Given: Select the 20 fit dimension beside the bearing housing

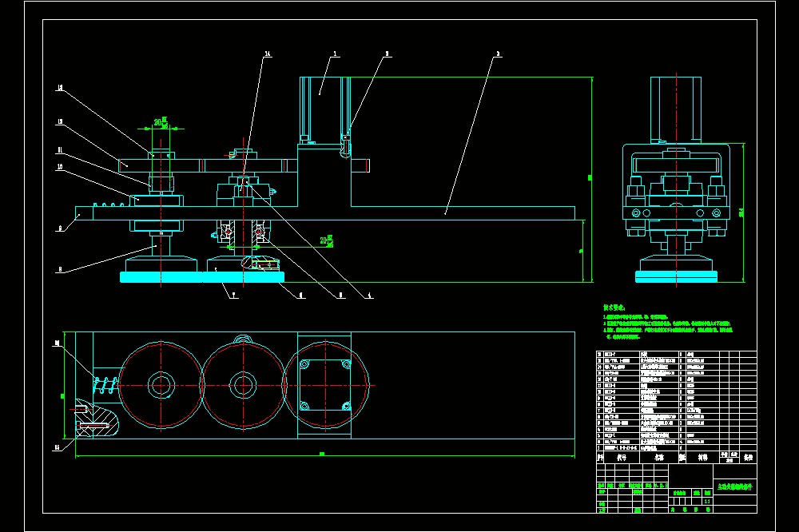Looking at the screenshot, I should coord(327,241).
